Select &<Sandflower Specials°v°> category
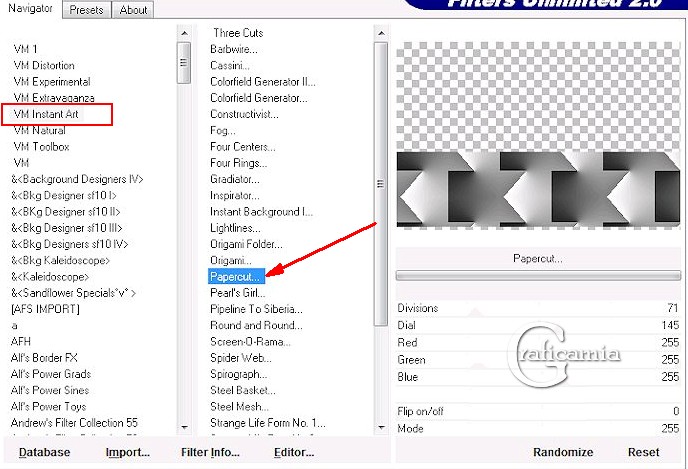This screenshot has width=688, height=469. click(73, 293)
